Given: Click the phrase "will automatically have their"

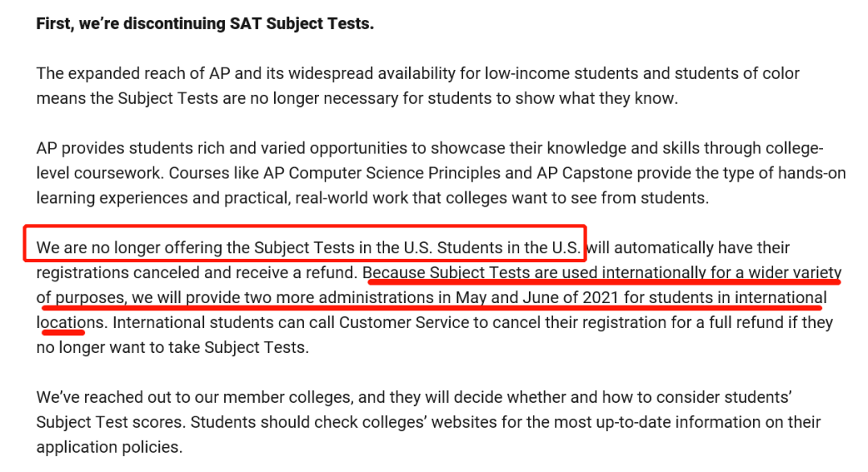Looking at the screenshot, I should coord(688,248).
